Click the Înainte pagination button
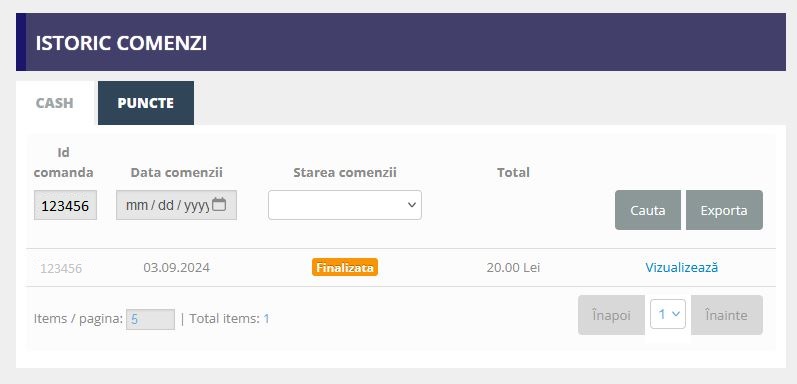This screenshot has height=384, width=797. coord(727,315)
